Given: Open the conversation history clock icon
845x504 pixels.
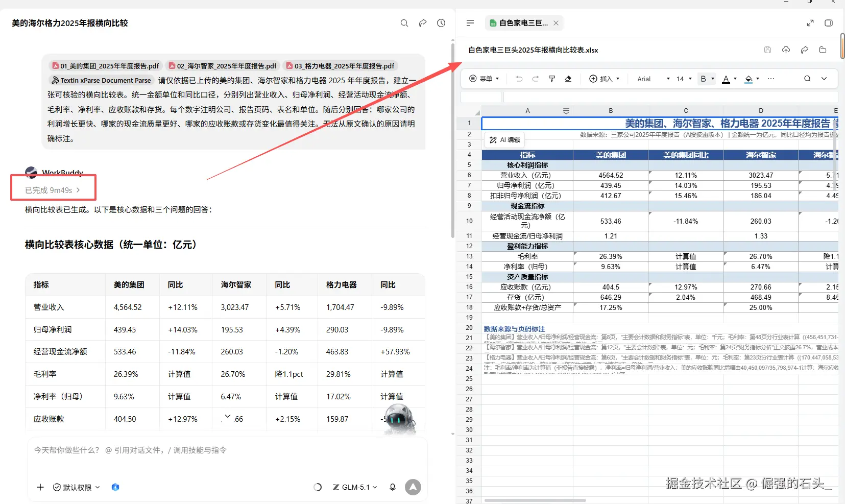Looking at the screenshot, I should pos(441,23).
